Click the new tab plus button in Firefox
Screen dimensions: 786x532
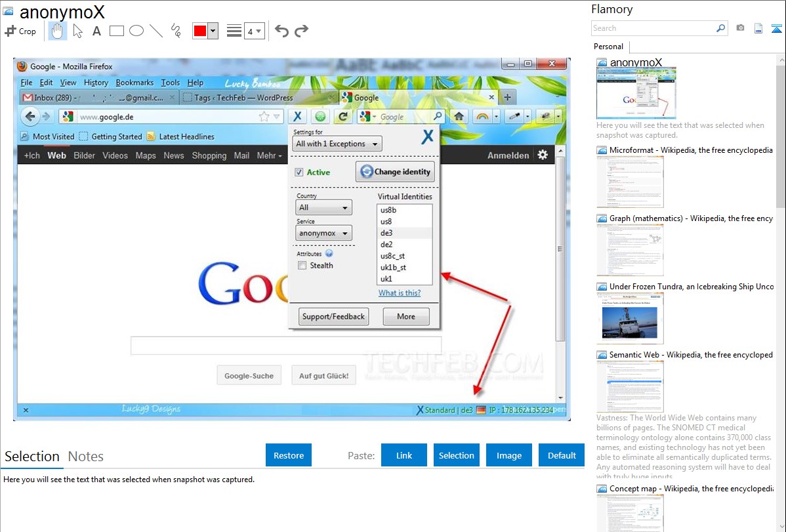(507, 97)
